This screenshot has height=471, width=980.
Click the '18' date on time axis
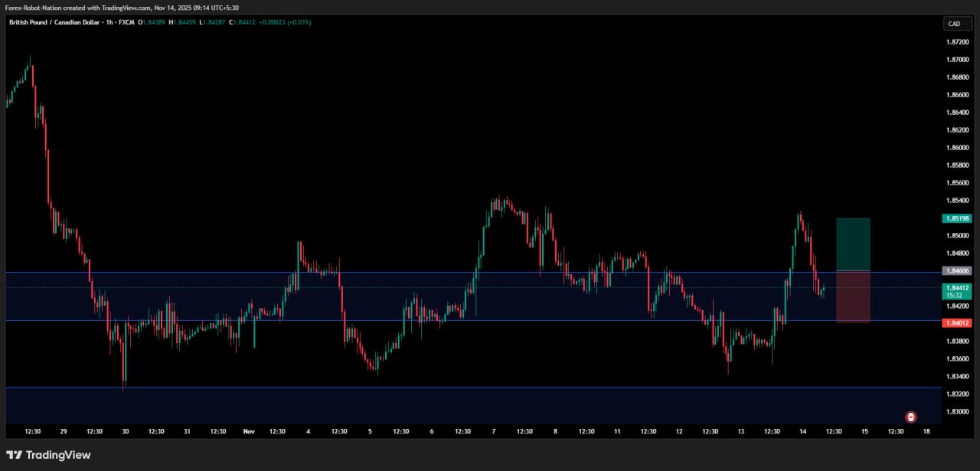click(926, 432)
